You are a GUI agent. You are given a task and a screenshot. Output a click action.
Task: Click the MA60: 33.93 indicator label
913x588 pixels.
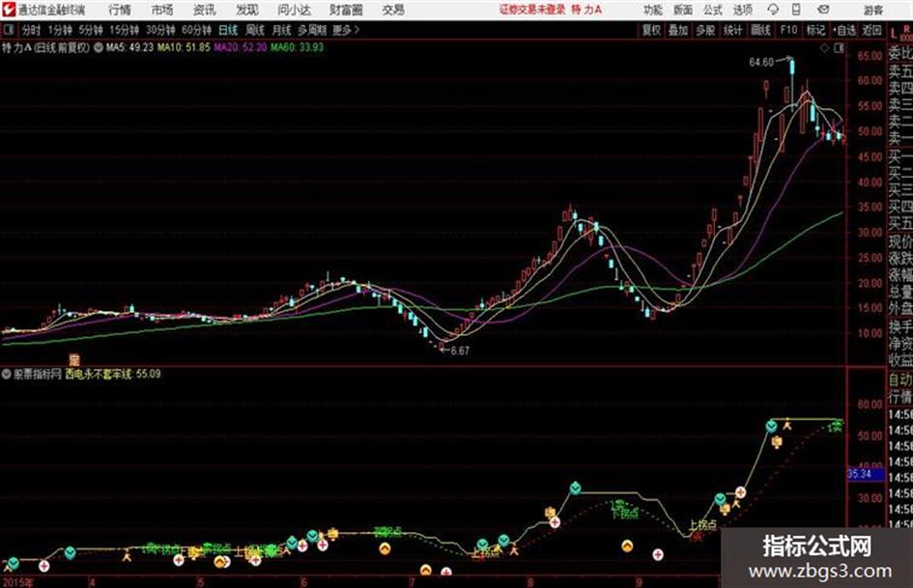point(297,47)
